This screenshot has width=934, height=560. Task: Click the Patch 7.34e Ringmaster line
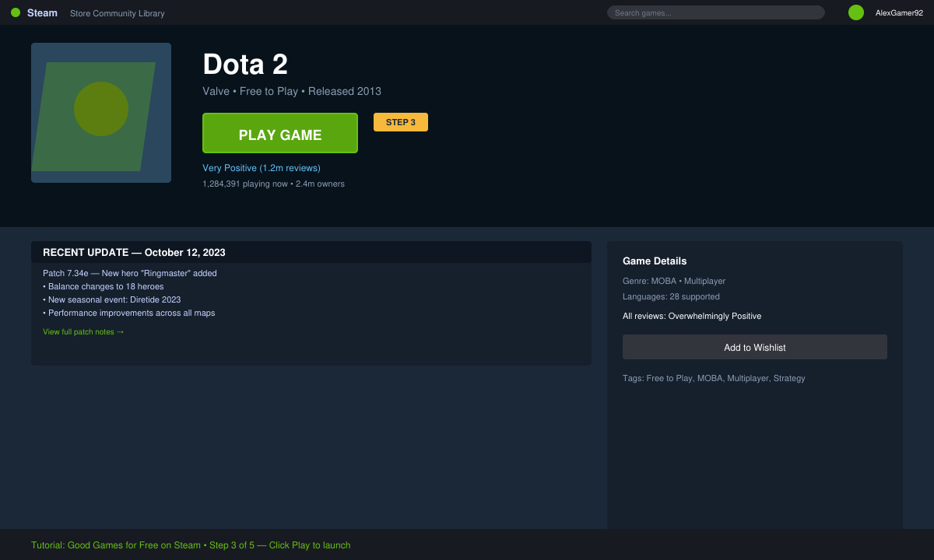pyautogui.click(x=130, y=273)
